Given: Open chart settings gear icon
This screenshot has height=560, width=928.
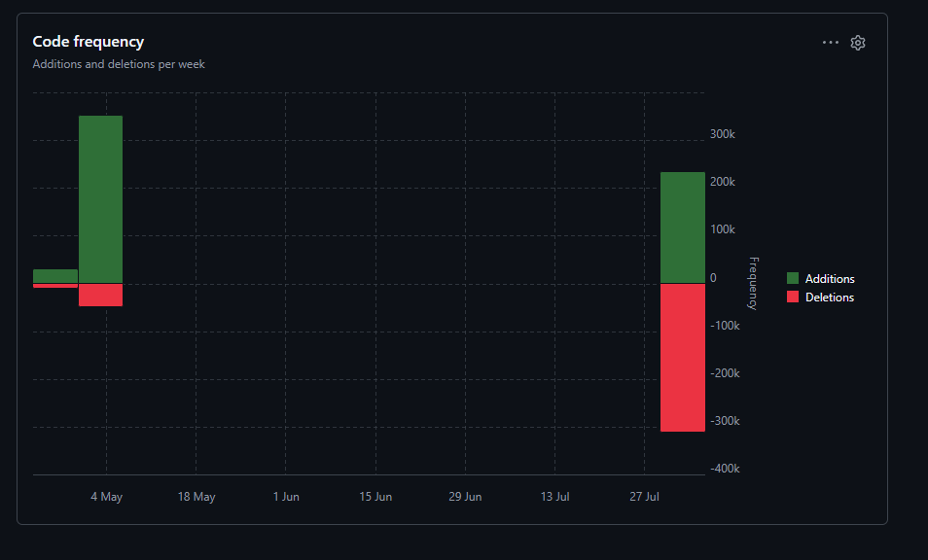Looking at the screenshot, I should coord(858,43).
